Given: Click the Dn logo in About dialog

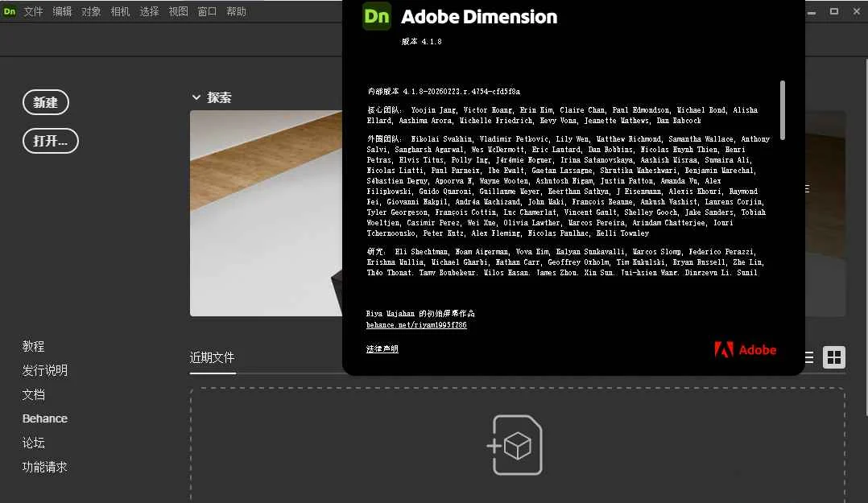Looking at the screenshot, I should coord(377,17).
